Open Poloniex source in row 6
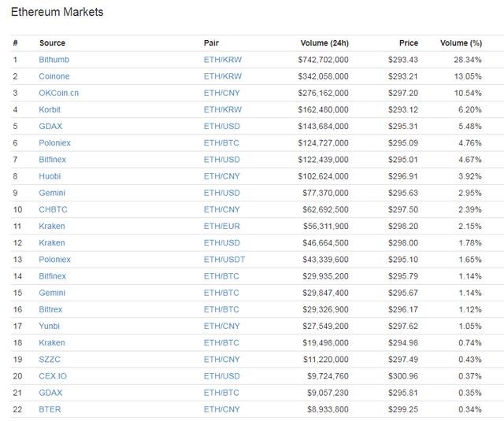Image resolution: width=504 pixels, height=421 pixels. [x=54, y=143]
